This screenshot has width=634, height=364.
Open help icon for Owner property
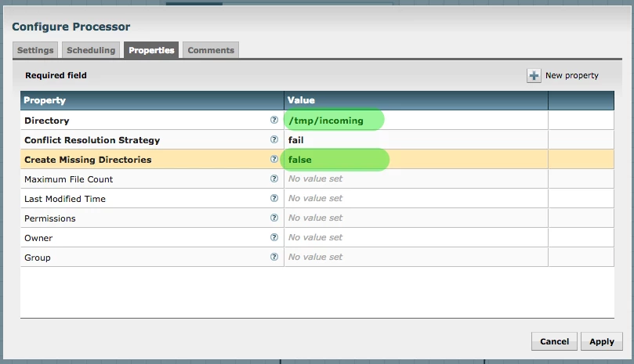tap(274, 237)
